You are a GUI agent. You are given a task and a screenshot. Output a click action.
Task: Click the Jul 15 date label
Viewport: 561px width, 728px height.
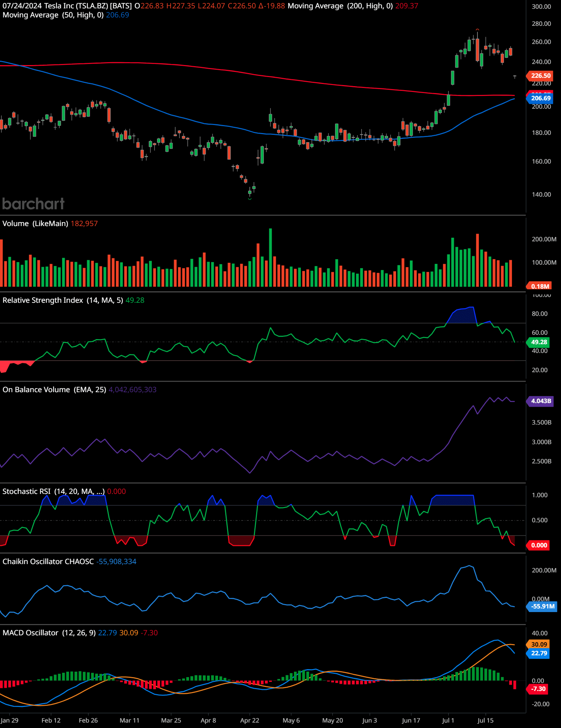pyautogui.click(x=485, y=720)
